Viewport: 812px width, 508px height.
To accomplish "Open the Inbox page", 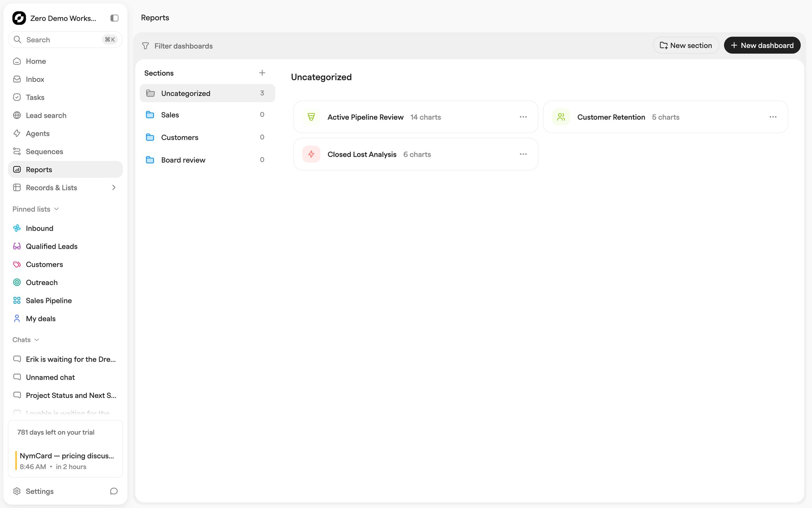I will point(65,79).
